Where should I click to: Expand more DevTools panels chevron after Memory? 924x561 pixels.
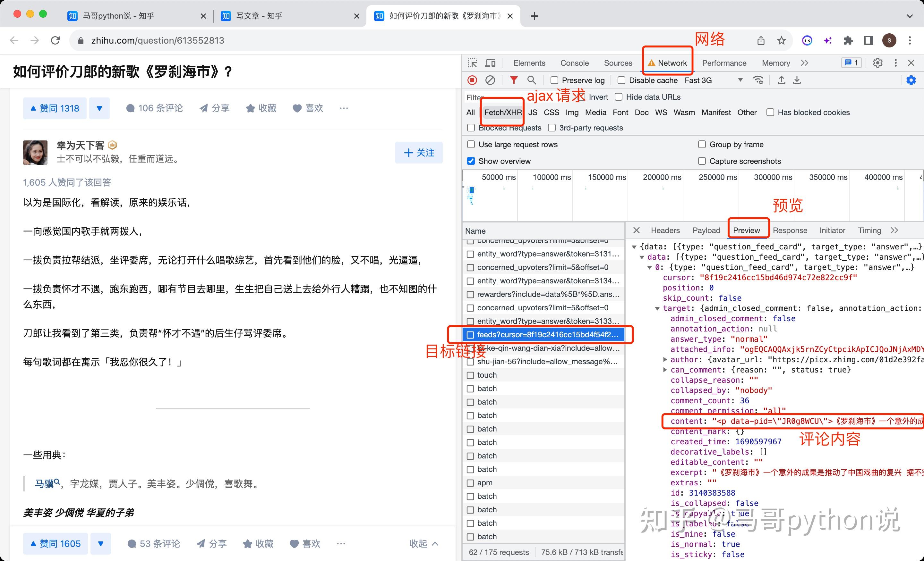click(804, 63)
